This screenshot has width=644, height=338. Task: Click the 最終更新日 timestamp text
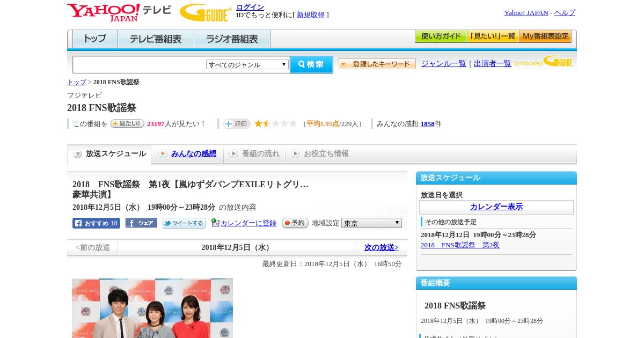pos(332,264)
